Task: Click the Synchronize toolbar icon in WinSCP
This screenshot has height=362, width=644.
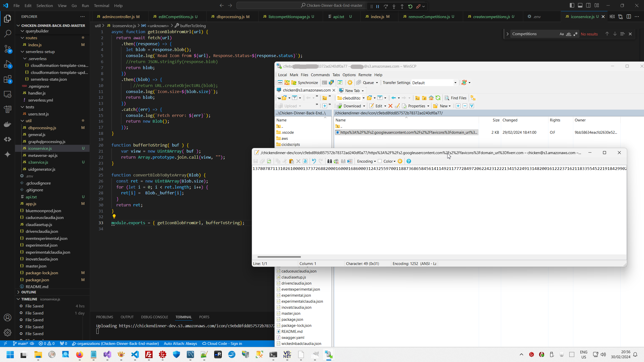Action: (305, 83)
